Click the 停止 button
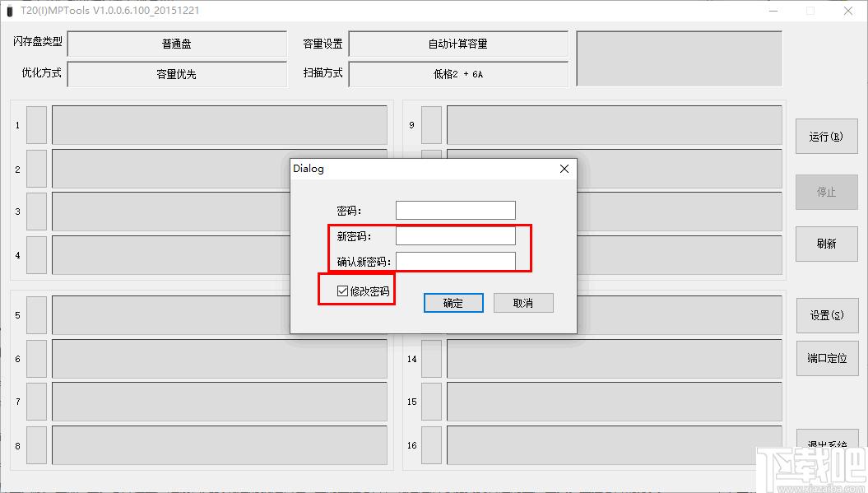 click(x=827, y=193)
